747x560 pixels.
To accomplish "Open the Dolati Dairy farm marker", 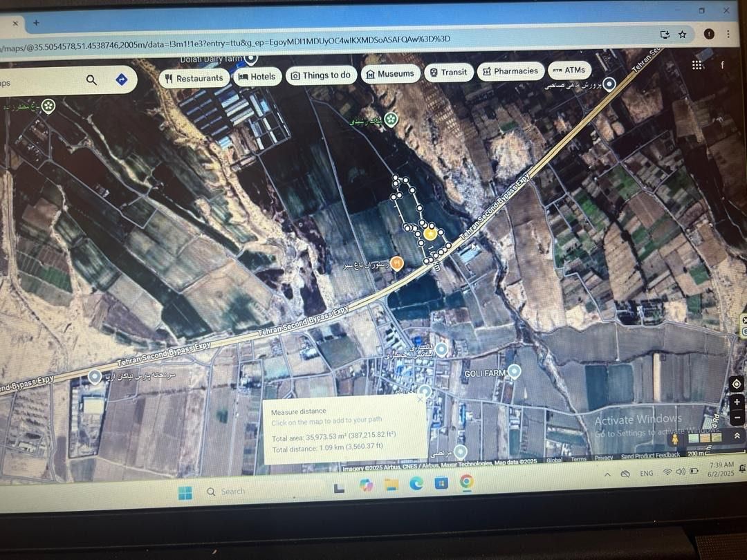I will click(x=251, y=59).
